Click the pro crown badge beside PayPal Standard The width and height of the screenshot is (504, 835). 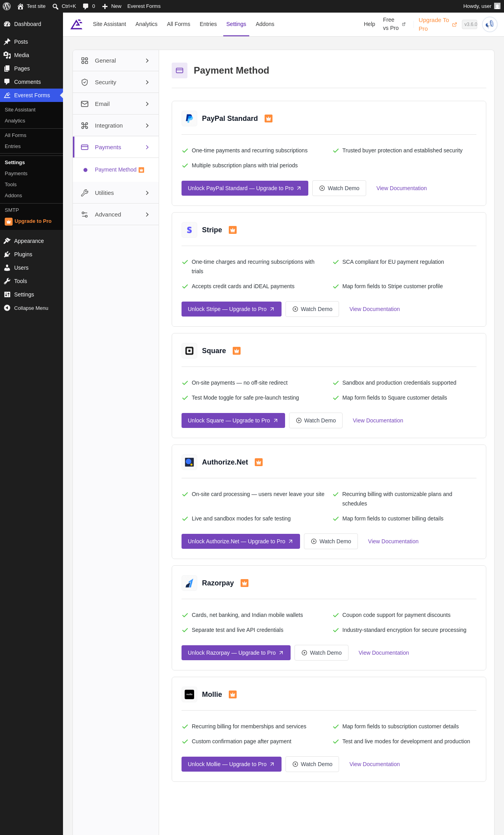coord(269,118)
